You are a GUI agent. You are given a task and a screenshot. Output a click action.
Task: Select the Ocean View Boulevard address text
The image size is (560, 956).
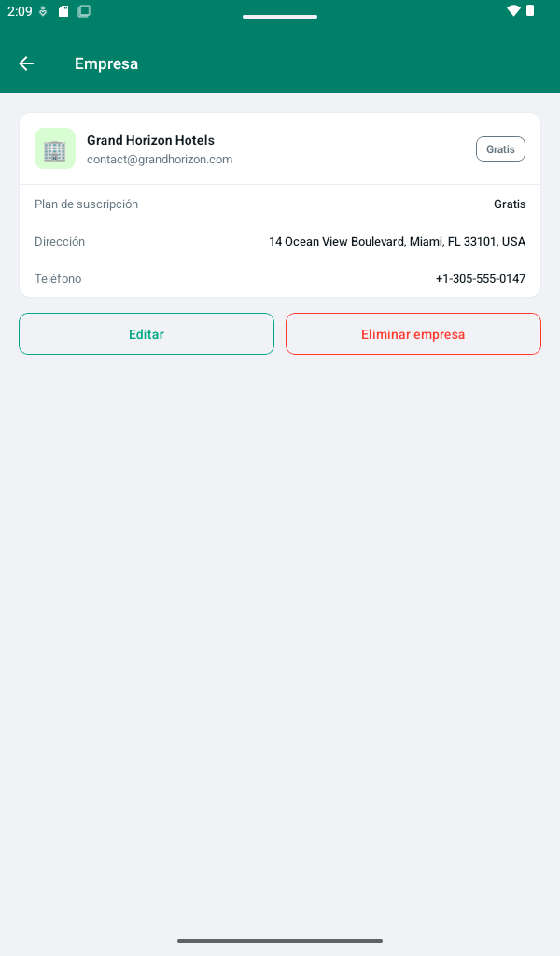click(x=398, y=242)
